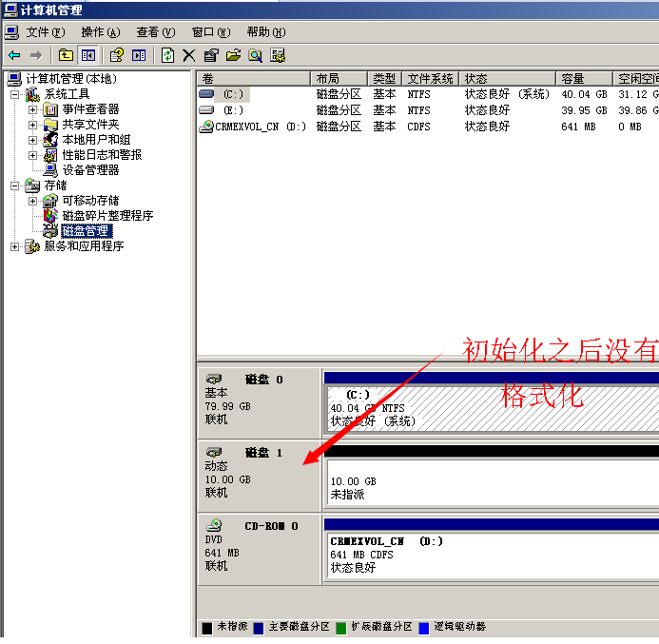Collapse the 系统工具 tree node
The image size is (659, 644).
(14, 94)
